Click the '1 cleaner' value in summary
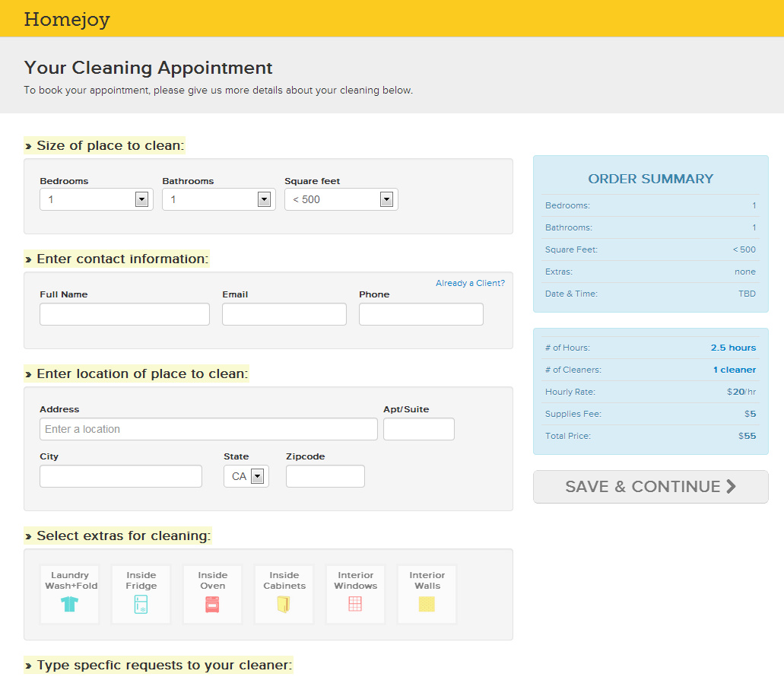 (735, 370)
